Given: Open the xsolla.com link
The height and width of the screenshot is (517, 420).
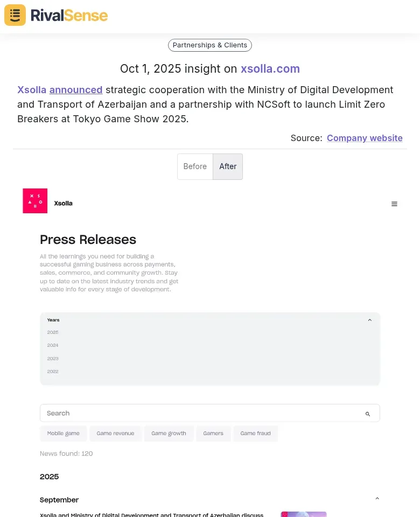Looking at the screenshot, I should 270,69.
